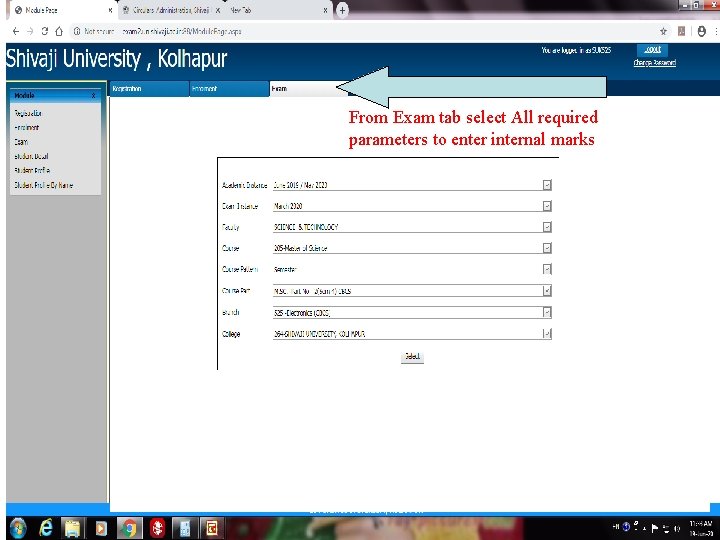
Task: Expand the Faculty dropdown
Action: 547,227
